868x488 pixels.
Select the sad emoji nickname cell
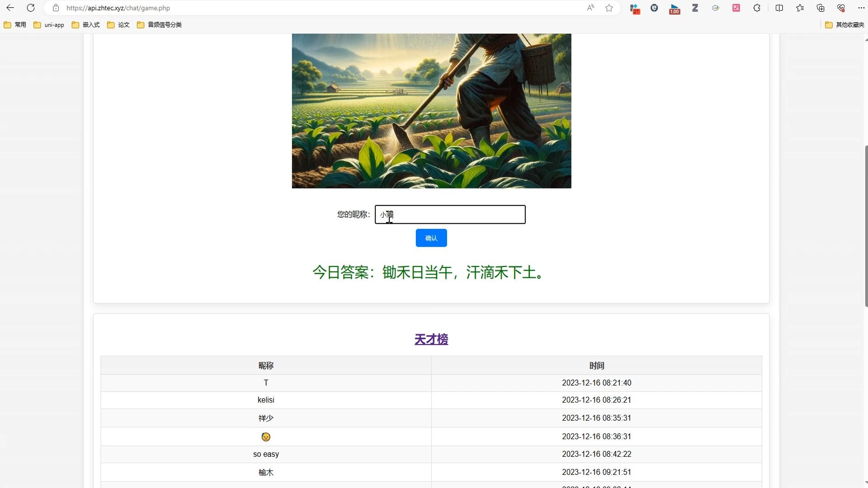click(x=266, y=436)
